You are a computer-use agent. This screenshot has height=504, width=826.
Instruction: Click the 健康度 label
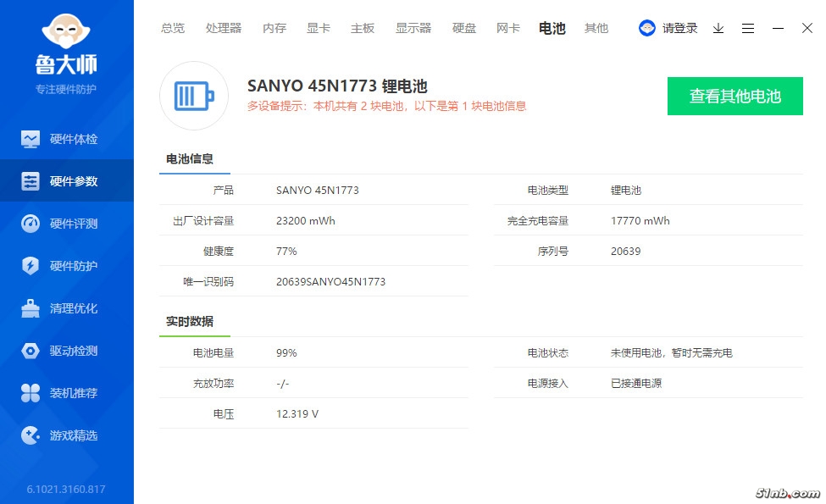[219, 252]
